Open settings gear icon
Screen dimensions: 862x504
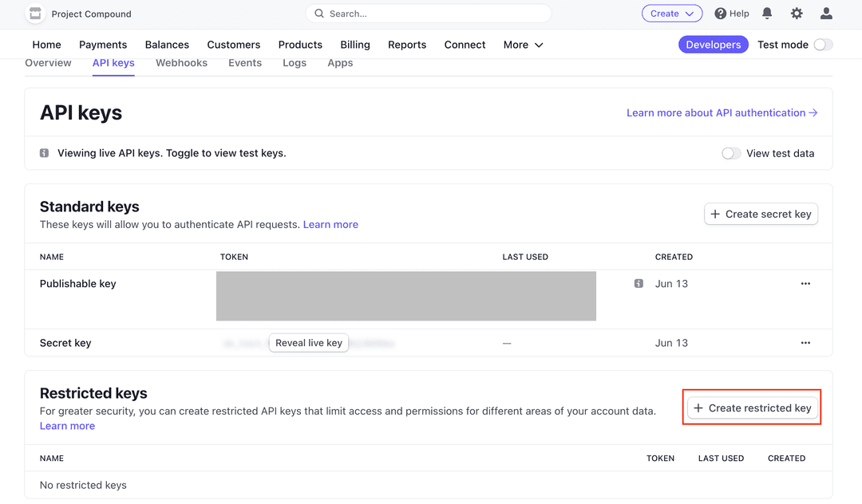797,14
